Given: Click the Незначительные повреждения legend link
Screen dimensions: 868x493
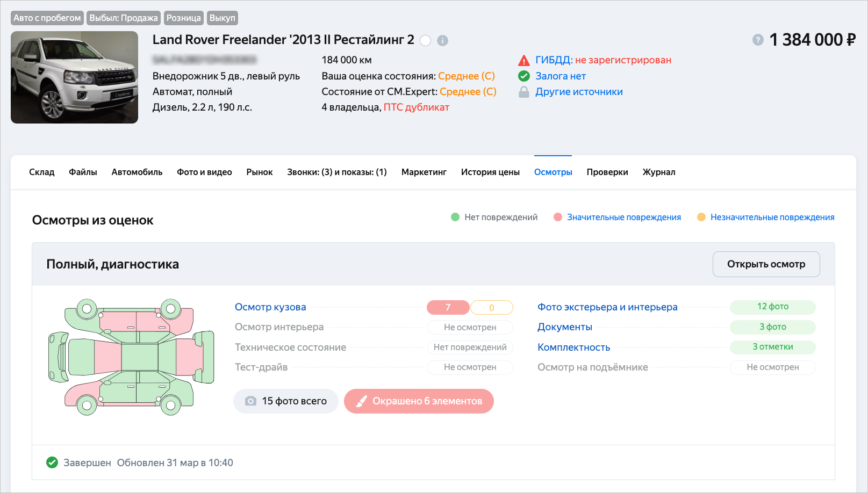Looking at the screenshot, I should tap(772, 217).
